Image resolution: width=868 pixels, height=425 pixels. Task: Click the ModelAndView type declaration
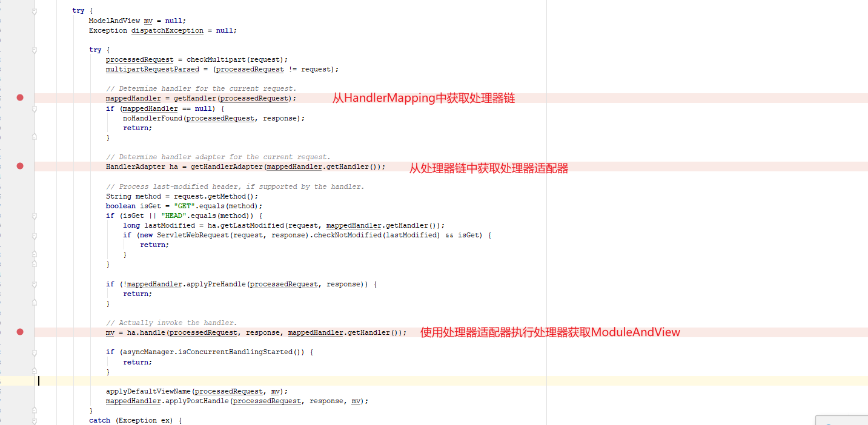click(114, 20)
